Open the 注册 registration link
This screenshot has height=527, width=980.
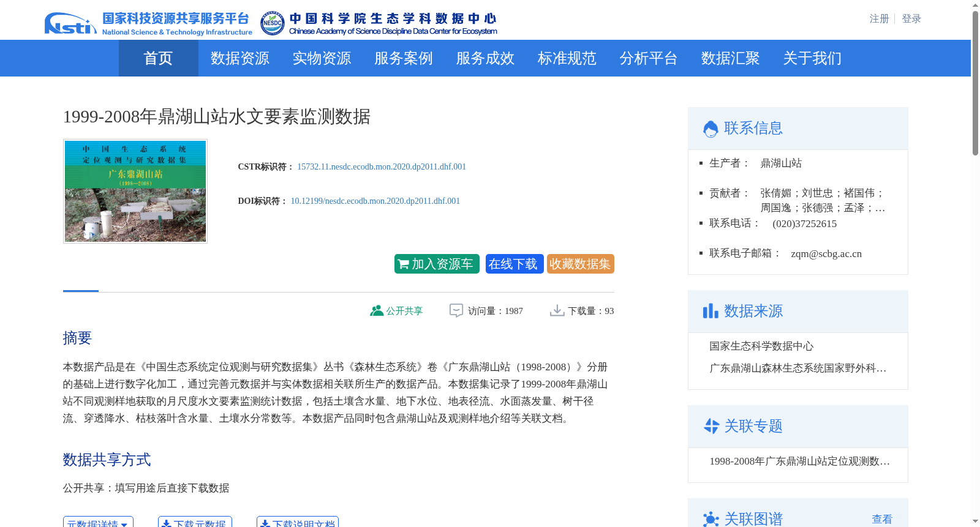point(879,19)
